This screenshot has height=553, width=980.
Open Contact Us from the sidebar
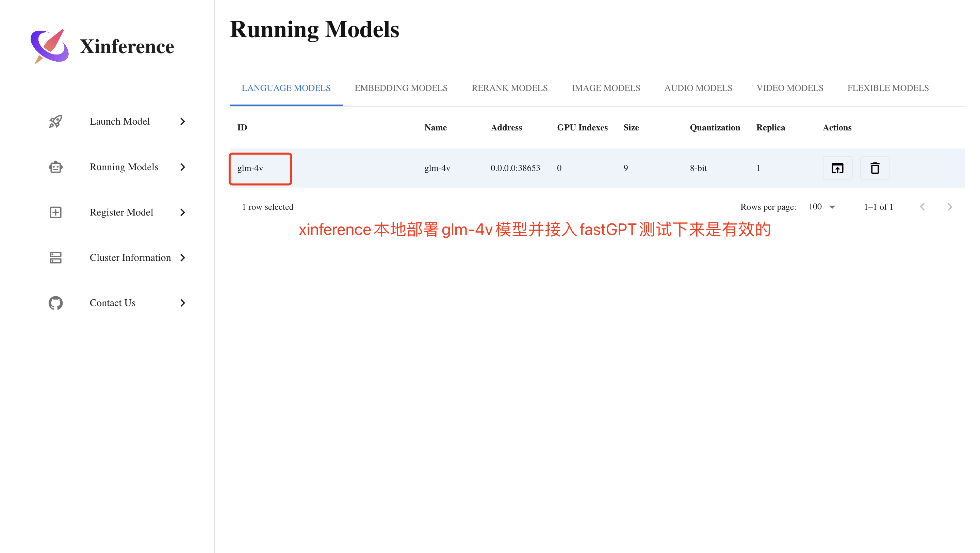pyautogui.click(x=113, y=303)
